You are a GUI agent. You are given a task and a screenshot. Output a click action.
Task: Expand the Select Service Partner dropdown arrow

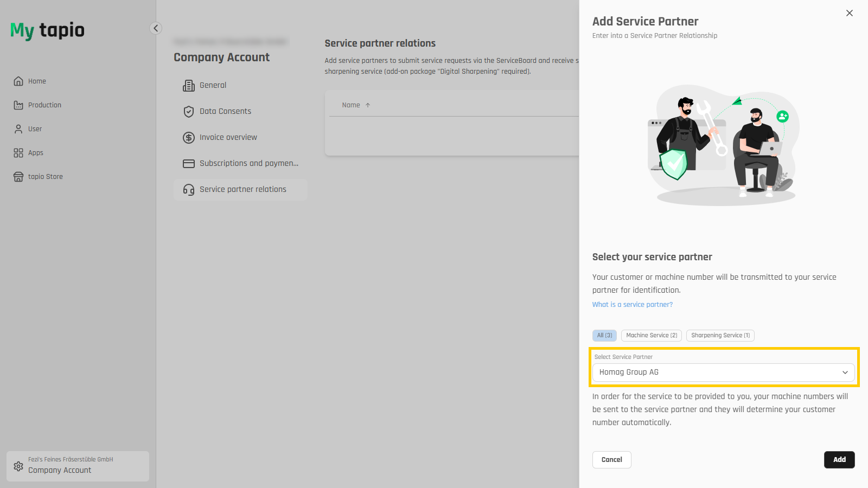coord(845,373)
